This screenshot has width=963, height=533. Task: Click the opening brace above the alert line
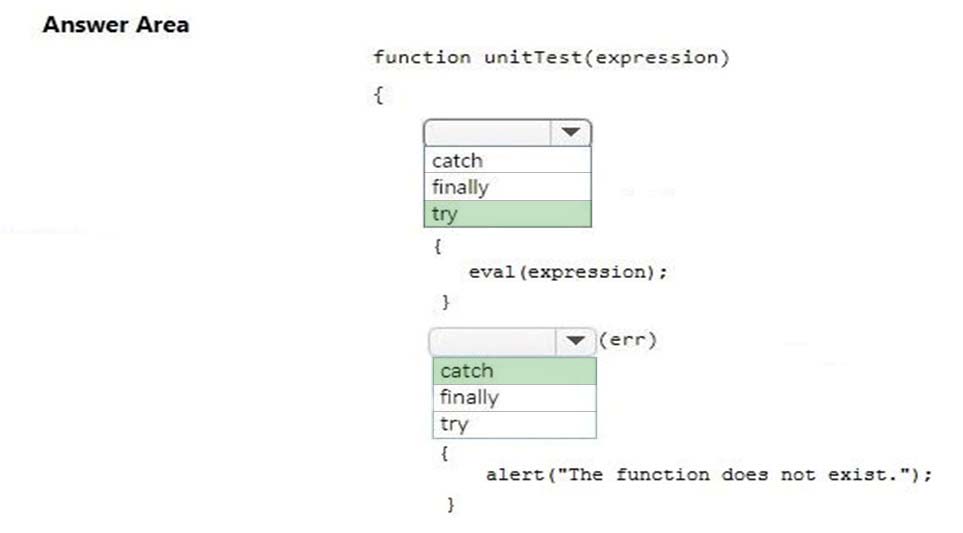click(x=445, y=453)
